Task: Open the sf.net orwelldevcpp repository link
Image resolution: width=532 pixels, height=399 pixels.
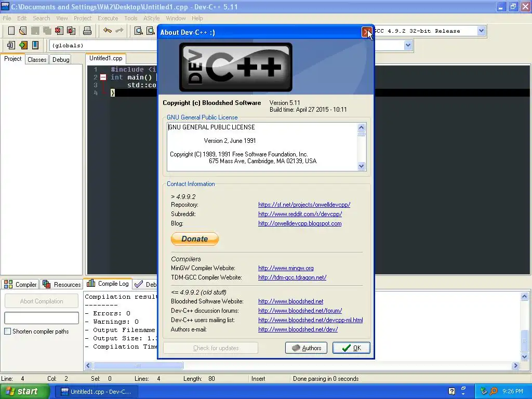Action: tap(304, 205)
